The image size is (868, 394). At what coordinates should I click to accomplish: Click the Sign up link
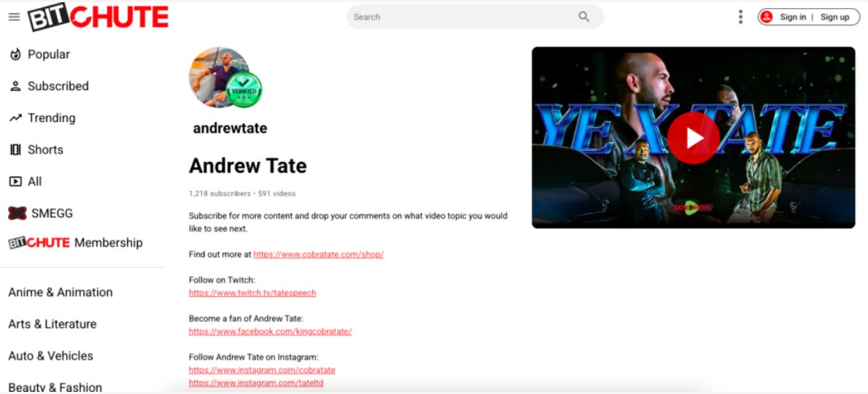834,18
